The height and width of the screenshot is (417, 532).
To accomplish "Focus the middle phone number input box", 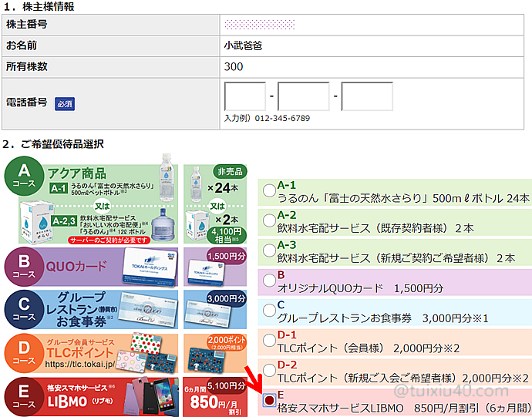I will click(x=303, y=96).
